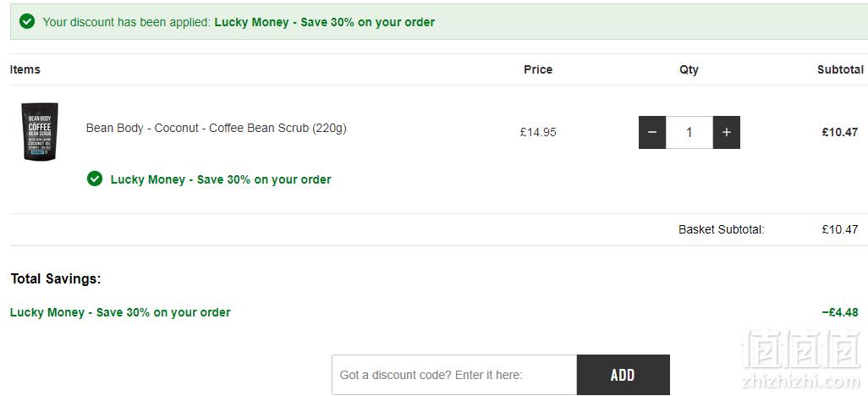Click Lucky Money line under Total Savings
This screenshot has height=396, width=868.
point(120,312)
